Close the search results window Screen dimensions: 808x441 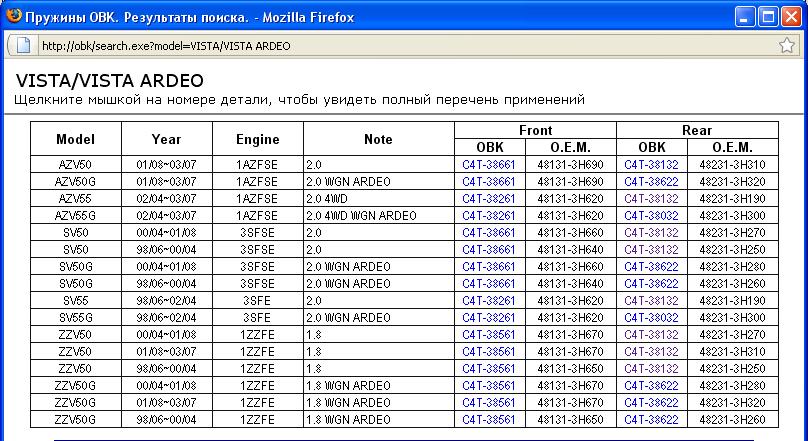(790, 16)
